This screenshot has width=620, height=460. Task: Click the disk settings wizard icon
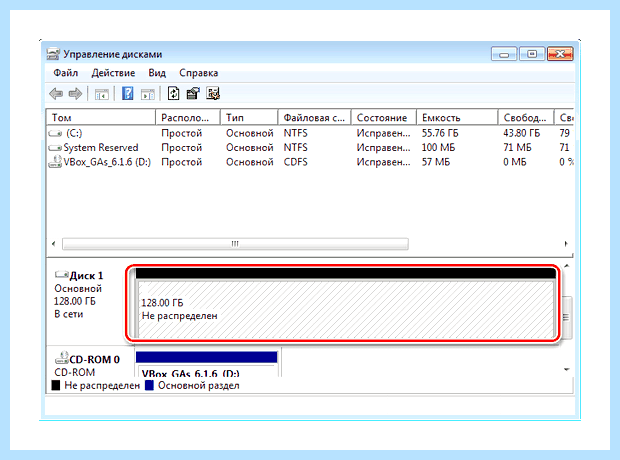pyautogui.click(x=213, y=94)
